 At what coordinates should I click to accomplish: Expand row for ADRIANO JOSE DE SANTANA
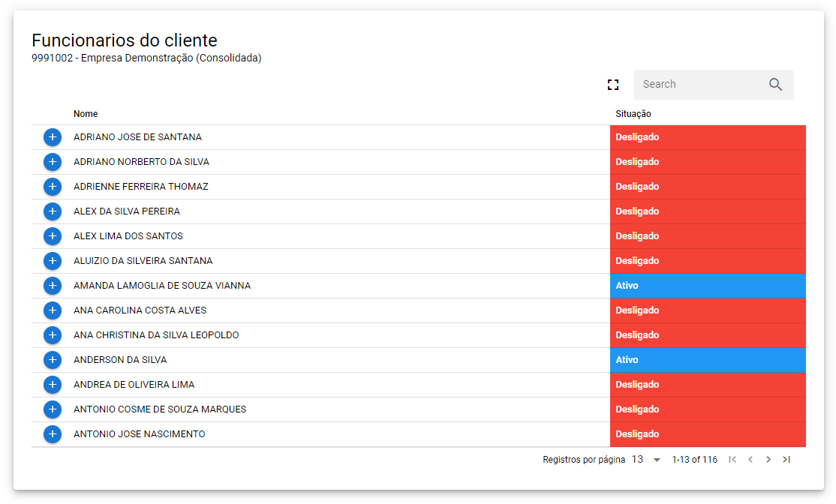[53, 137]
